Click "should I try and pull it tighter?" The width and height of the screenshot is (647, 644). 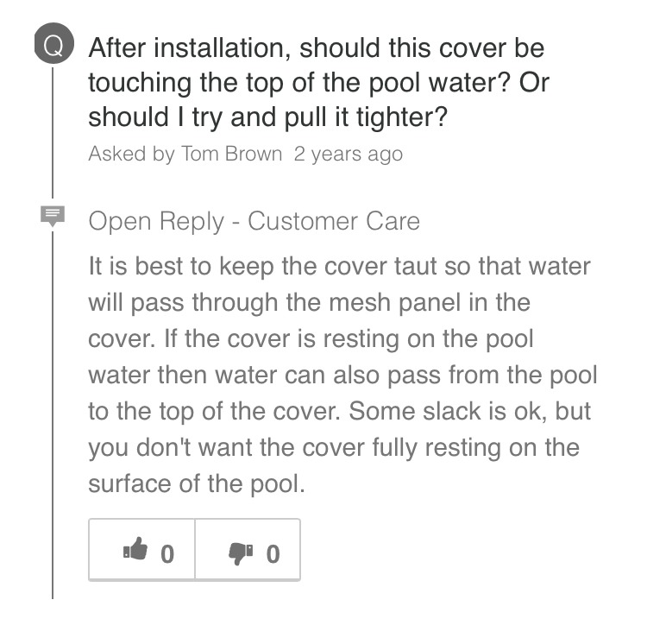[267, 118]
